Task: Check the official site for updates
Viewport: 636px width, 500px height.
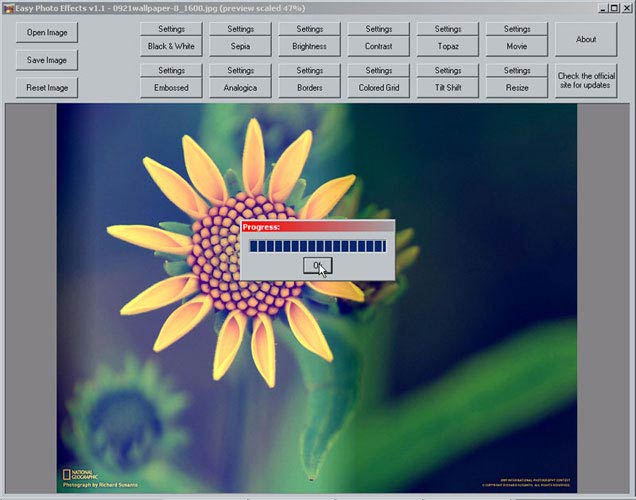Action: (x=586, y=81)
